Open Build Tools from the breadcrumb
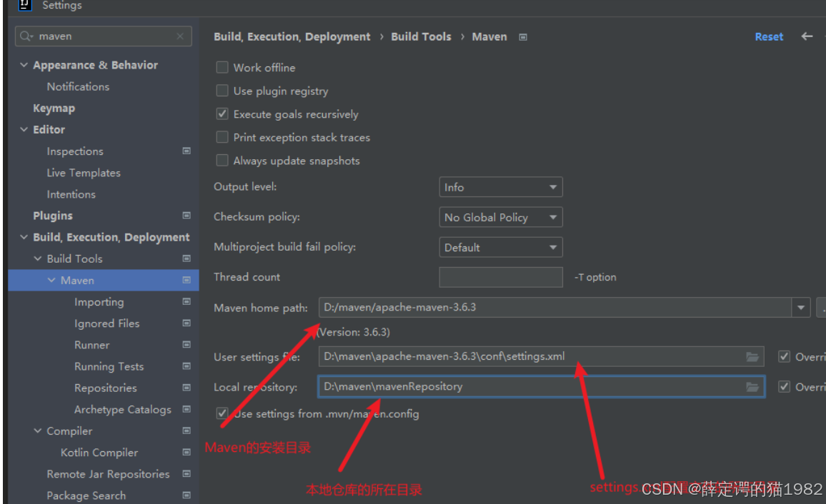This screenshot has width=826, height=504. (421, 36)
